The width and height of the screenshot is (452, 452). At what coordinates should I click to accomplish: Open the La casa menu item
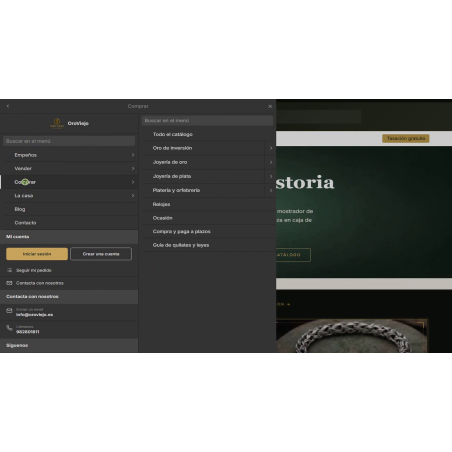coord(24,196)
